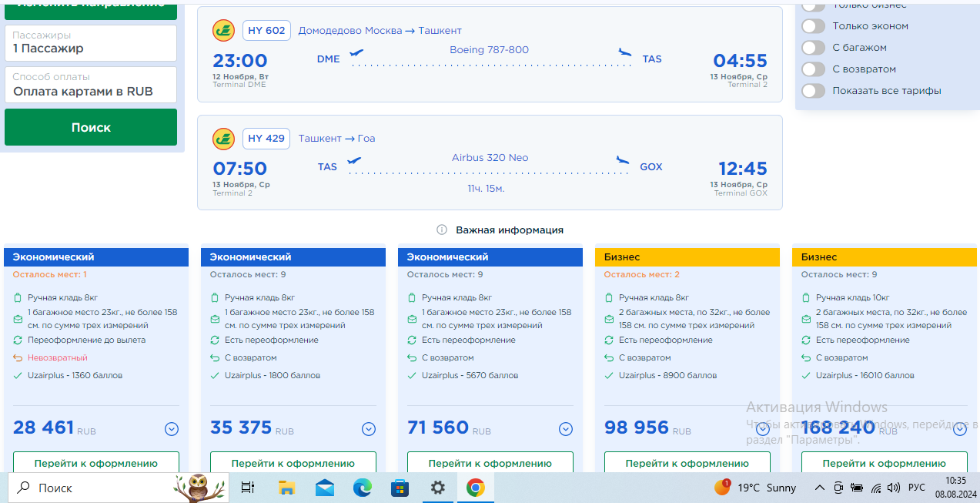The image size is (980, 503).
Task: Expand details of the 28 461 RUB fare
Action: [x=172, y=429]
